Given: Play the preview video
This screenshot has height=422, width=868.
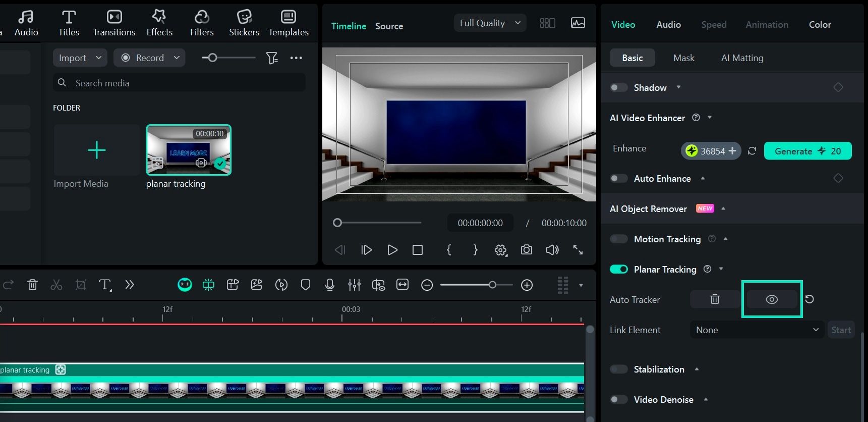Looking at the screenshot, I should pos(392,250).
